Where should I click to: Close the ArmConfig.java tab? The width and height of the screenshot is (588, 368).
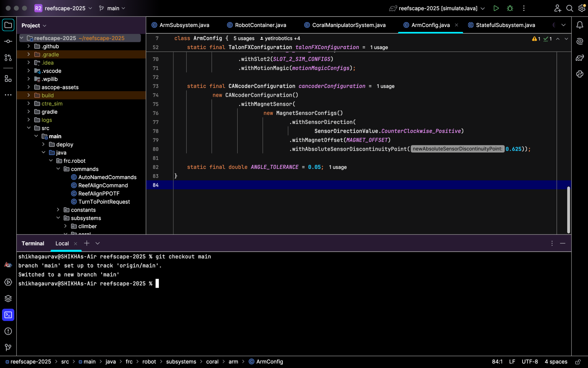(456, 25)
